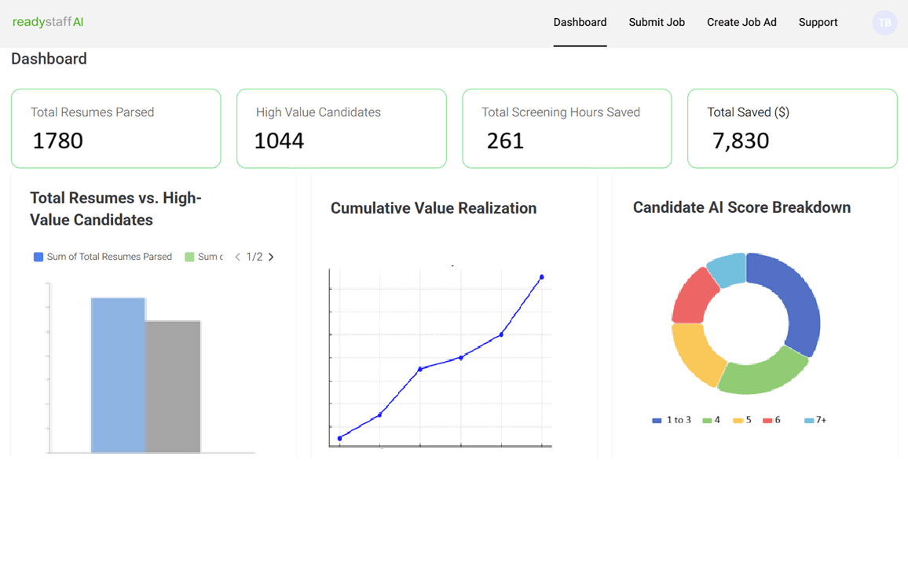
Task: Open the TB user avatar menu
Action: 884,23
